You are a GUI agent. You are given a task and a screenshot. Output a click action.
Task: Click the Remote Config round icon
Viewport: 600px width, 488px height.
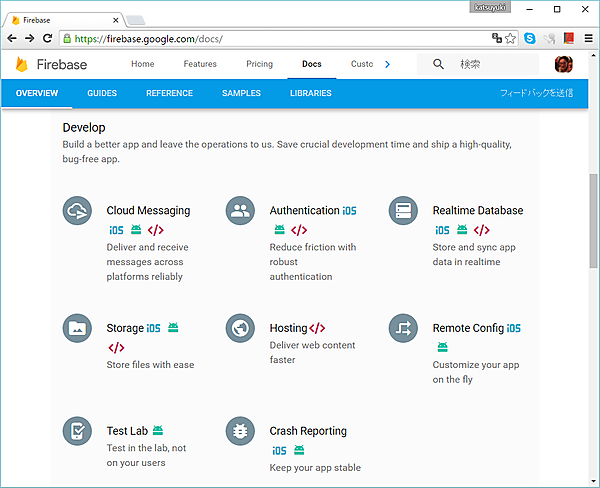(x=403, y=328)
